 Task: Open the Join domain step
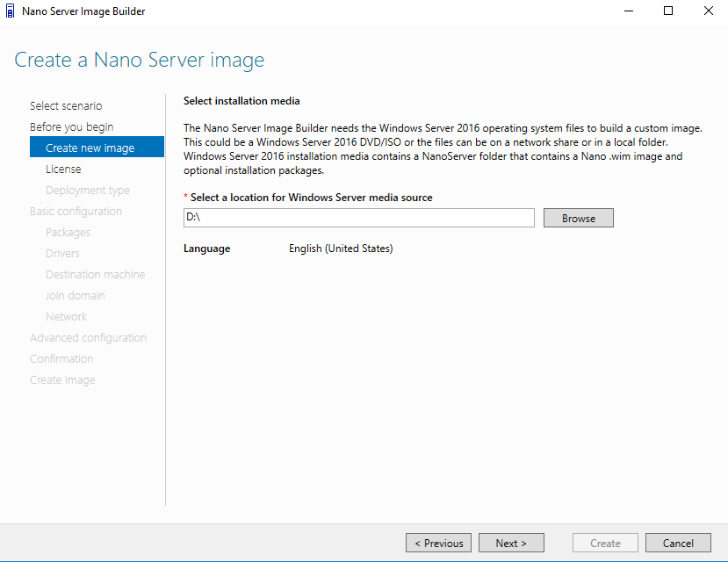[x=76, y=296]
